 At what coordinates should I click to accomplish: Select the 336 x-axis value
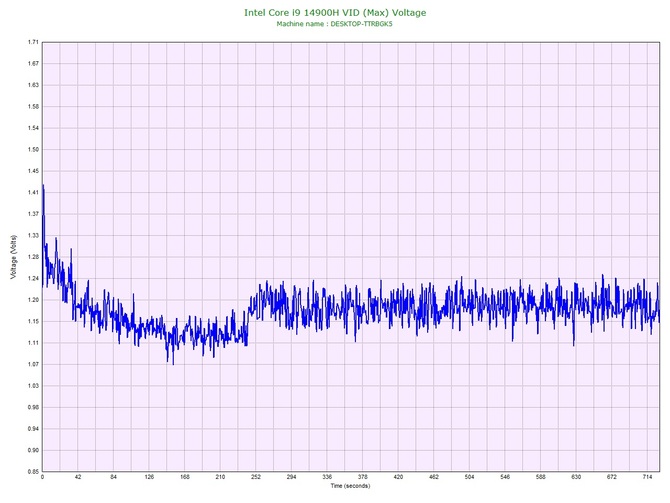pyautogui.click(x=327, y=477)
